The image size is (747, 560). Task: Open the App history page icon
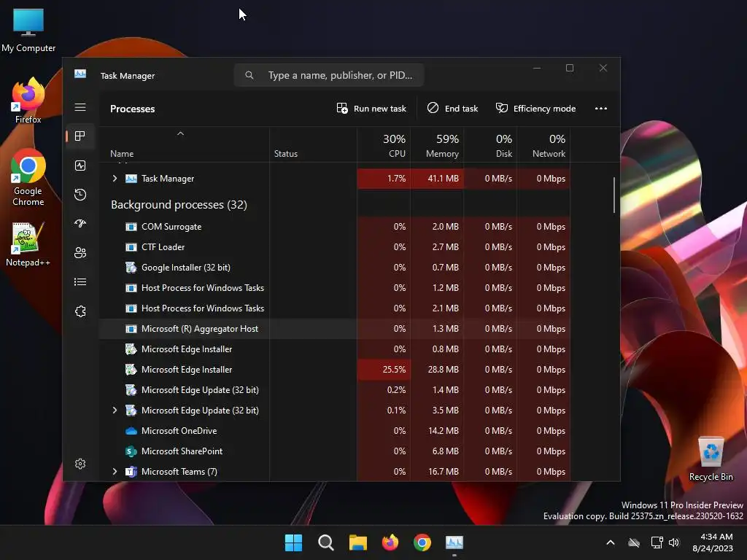80,194
